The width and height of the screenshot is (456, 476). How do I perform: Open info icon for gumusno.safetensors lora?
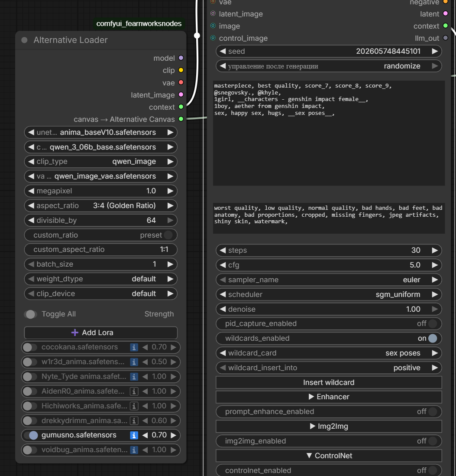point(134,435)
